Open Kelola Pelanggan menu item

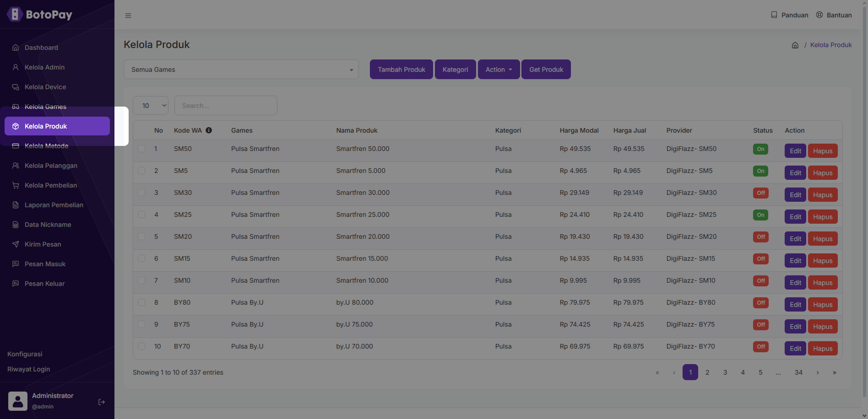click(x=57, y=166)
